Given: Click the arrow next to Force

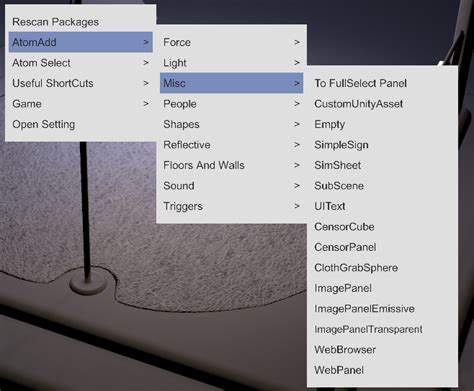Looking at the screenshot, I should (x=297, y=42).
